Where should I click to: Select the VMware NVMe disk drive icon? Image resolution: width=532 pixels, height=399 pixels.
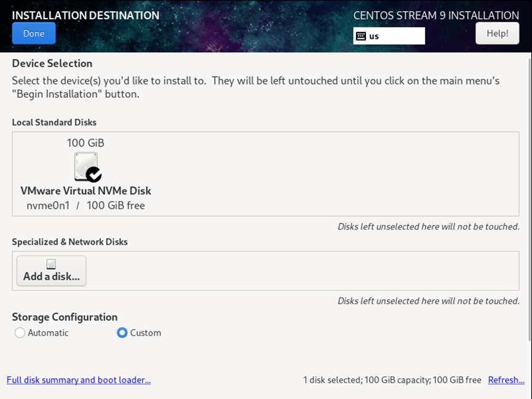tap(85, 166)
